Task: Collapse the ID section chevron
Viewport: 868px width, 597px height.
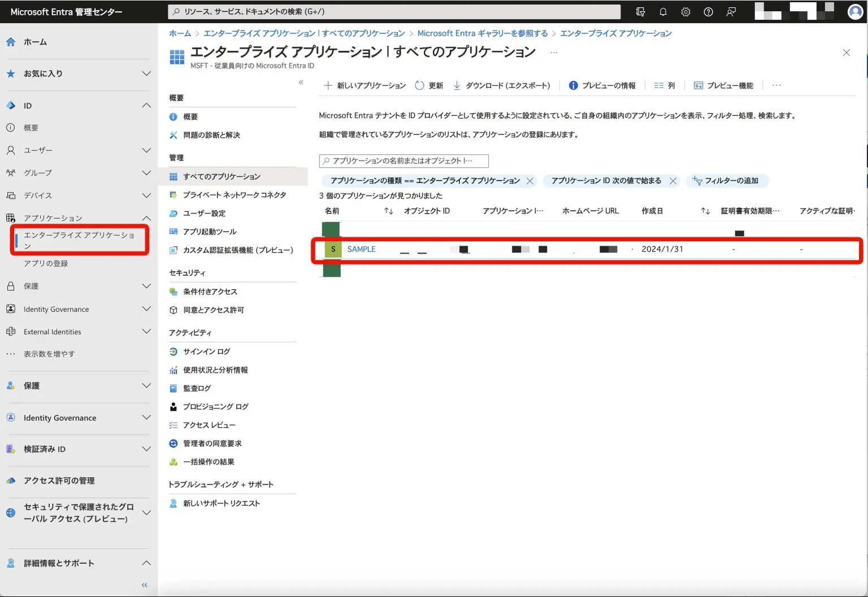Action: [x=146, y=106]
